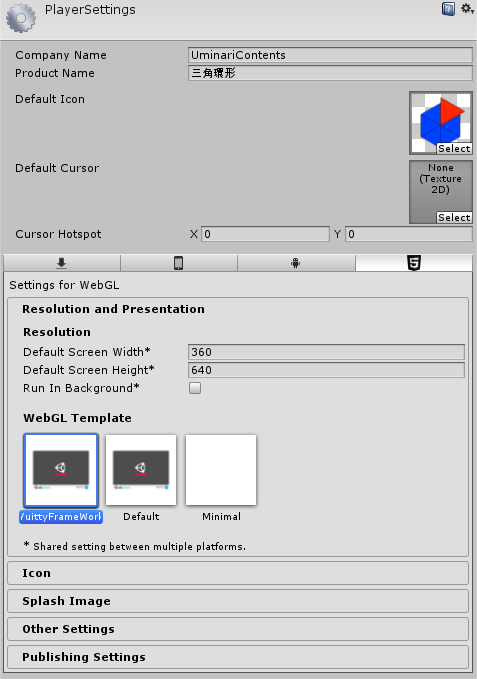Click the PlayerSettings gear icon
This screenshot has width=477, height=679.
[21, 18]
